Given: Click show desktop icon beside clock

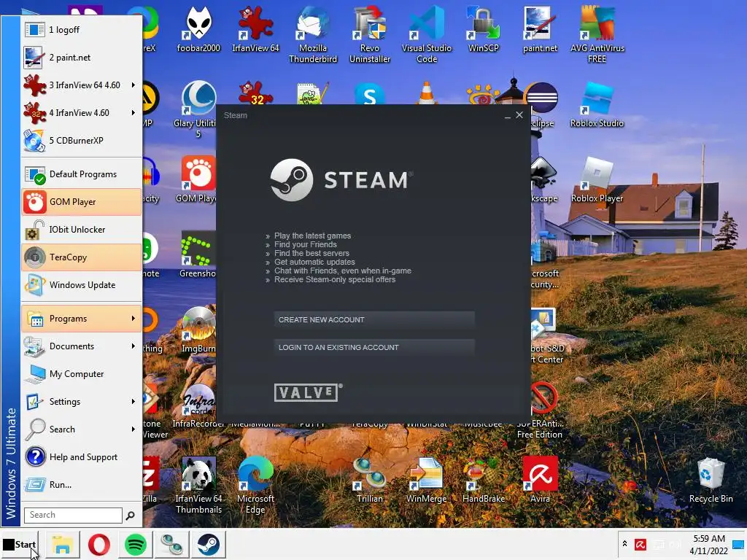Looking at the screenshot, I should pos(738,544).
